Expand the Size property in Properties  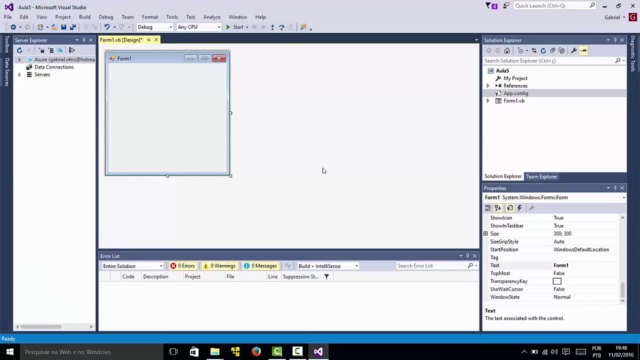(486, 233)
